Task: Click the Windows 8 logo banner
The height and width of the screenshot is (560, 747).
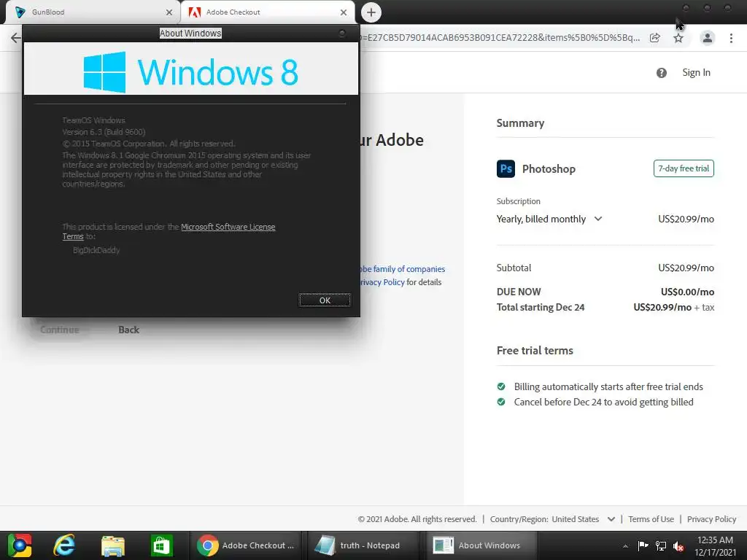Action: pos(190,69)
